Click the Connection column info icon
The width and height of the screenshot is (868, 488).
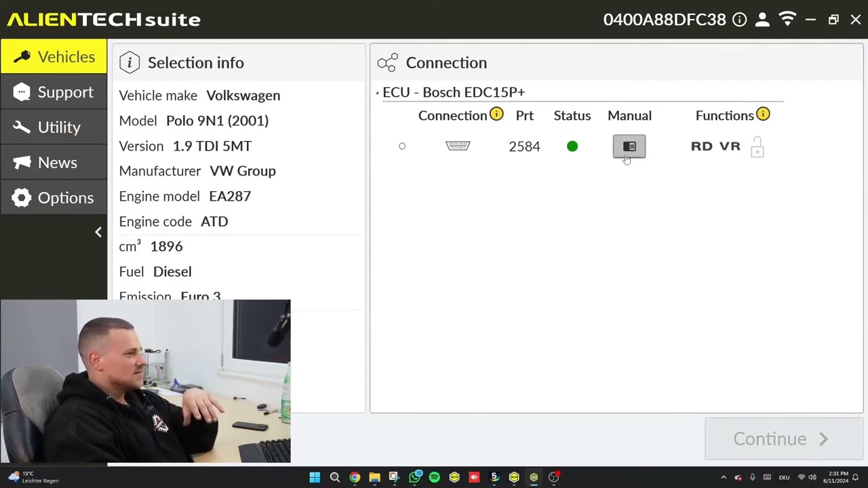[x=496, y=115]
